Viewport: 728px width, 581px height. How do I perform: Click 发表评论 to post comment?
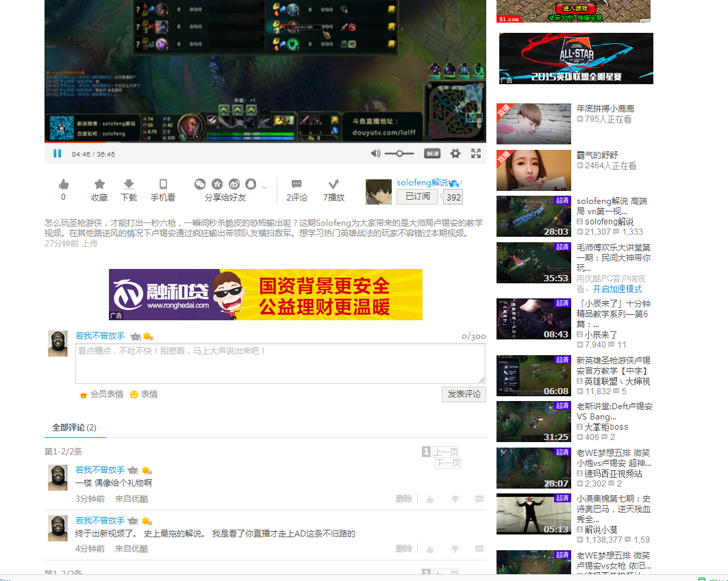pos(464,394)
